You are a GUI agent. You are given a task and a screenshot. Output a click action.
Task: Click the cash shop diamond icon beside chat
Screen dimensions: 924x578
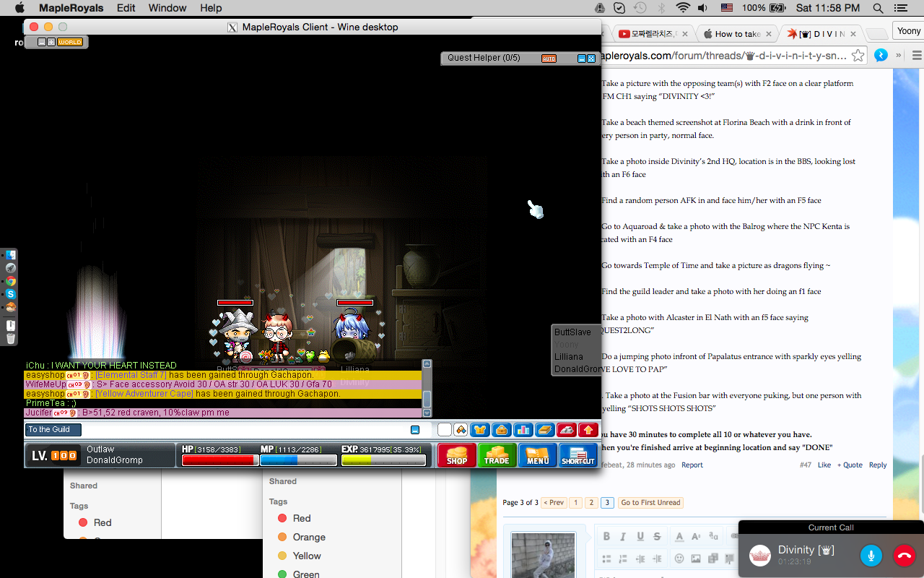click(461, 430)
